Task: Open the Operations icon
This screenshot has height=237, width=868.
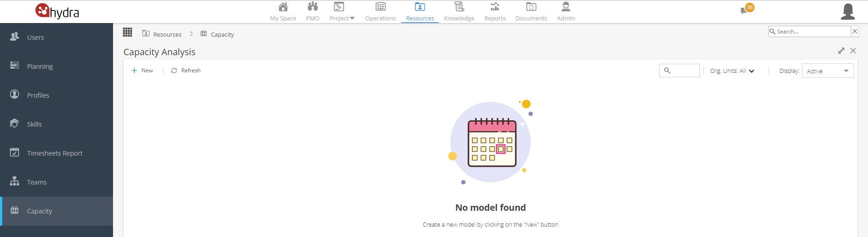Action: tap(381, 7)
